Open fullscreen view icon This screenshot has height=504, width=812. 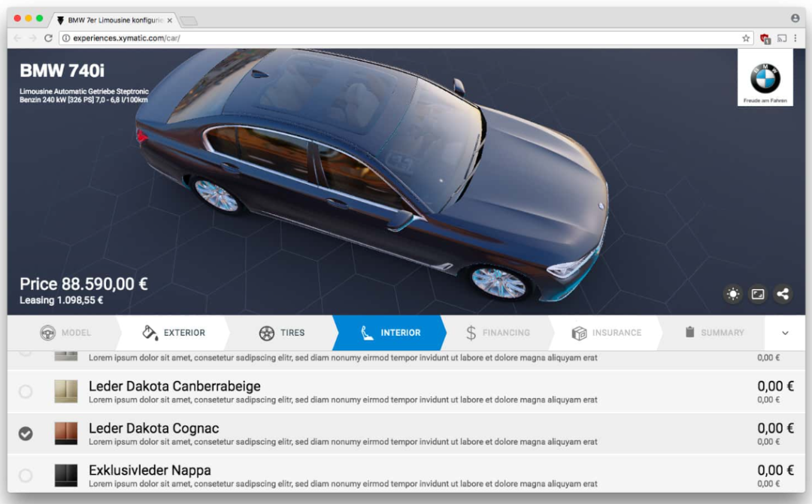click(758, 294)
